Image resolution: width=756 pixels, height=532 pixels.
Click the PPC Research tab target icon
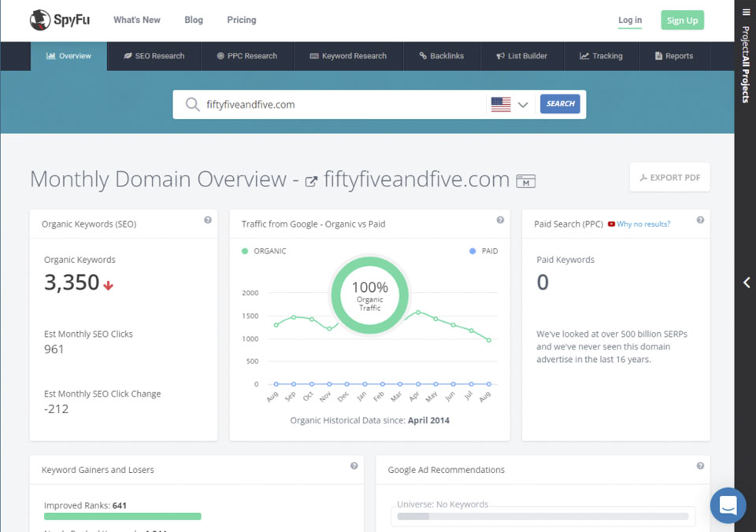(220, 56)
